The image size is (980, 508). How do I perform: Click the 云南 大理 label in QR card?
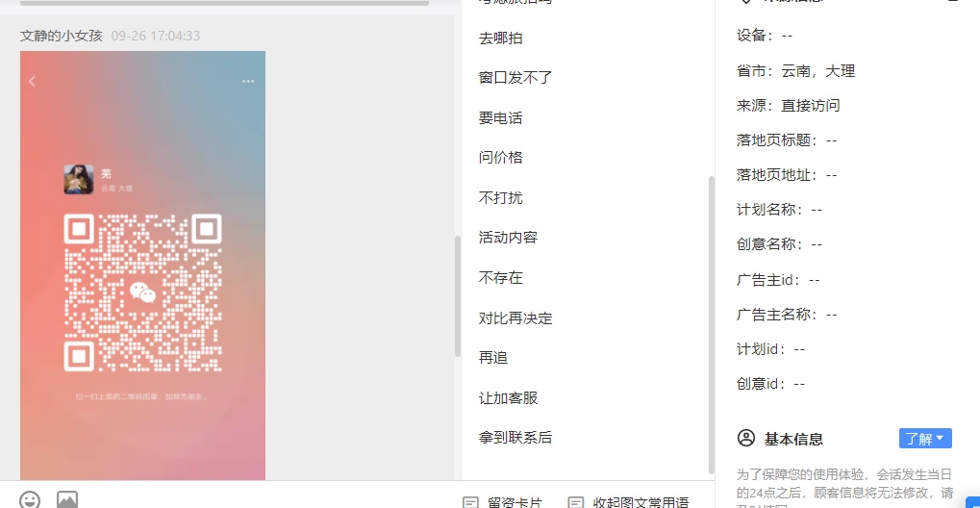coord(117,189)
